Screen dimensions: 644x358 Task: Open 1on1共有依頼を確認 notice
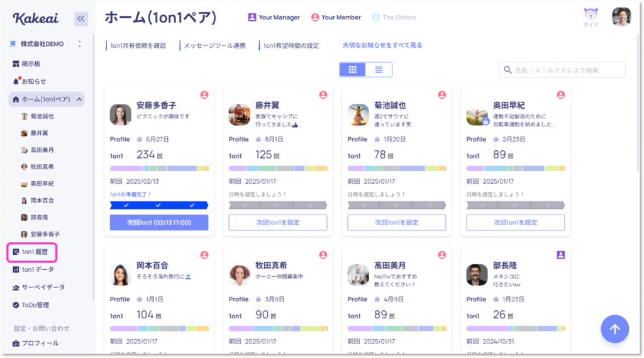point(136,46)
